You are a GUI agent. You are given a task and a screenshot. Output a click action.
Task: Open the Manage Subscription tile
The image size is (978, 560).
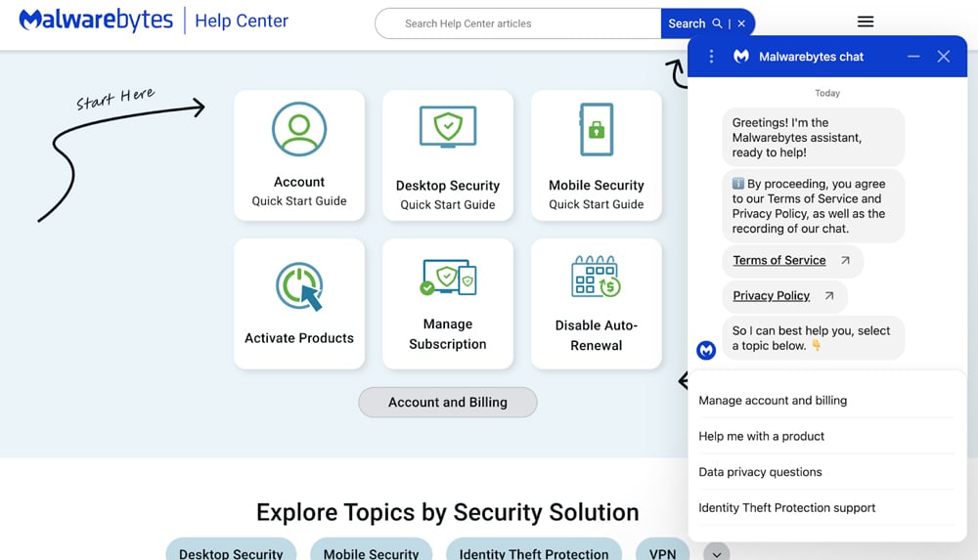(448, 304)
